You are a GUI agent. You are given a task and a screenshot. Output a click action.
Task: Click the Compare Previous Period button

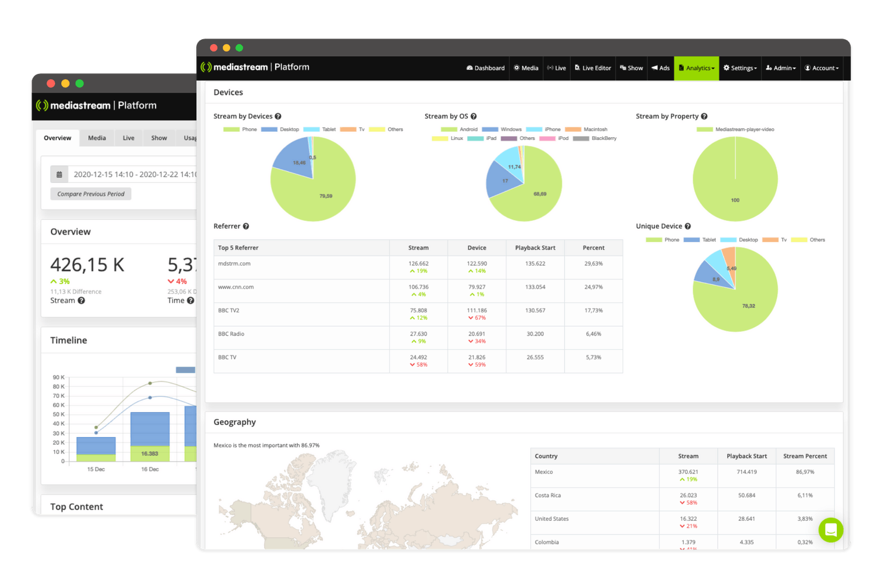[90, 193]
